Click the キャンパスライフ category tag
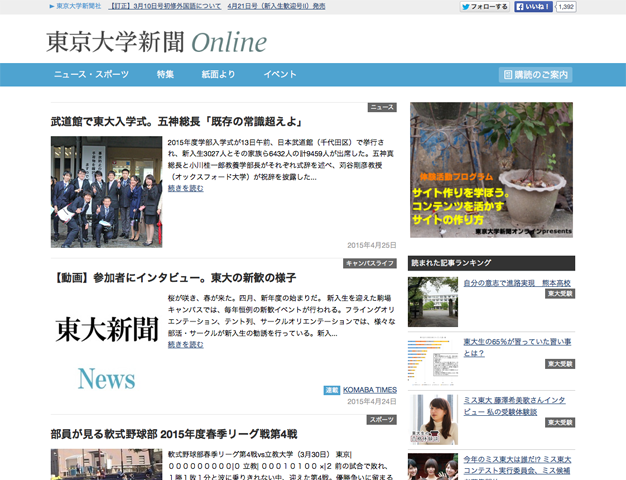This screenshot has width=626, height=480. pos(370,264)
